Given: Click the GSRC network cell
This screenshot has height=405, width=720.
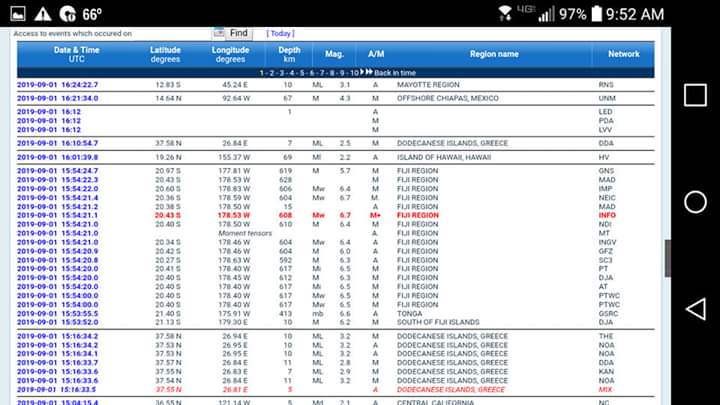Looking at the screenshot, I should [x=608, y=314].
